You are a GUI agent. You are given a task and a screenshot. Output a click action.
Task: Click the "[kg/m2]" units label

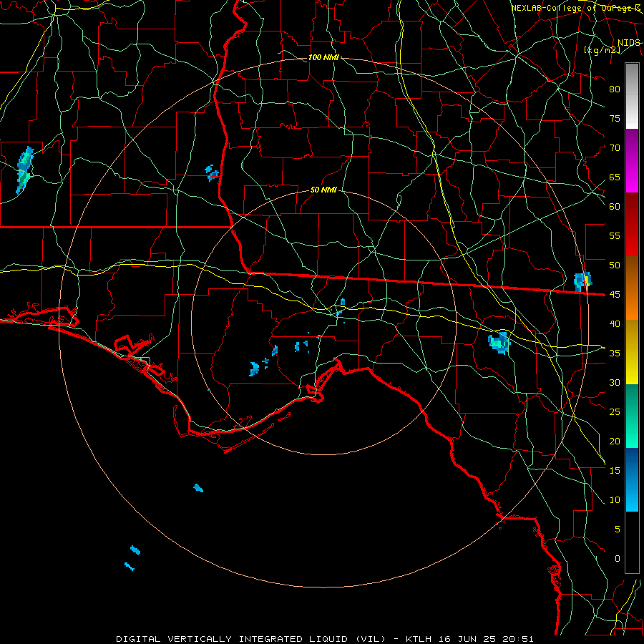(602, 50)
